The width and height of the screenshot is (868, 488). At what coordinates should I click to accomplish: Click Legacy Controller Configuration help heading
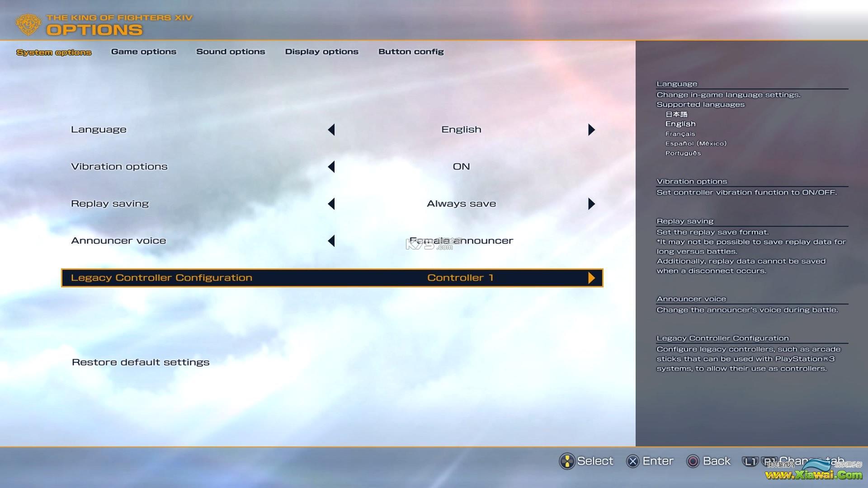point(722,338)
